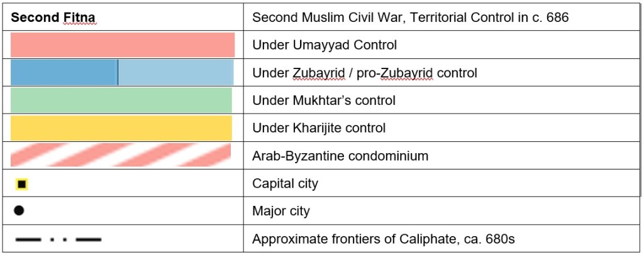The height and width of the screenshot is (253, 644).
Task: Click the dash-dot frontier line symbol
Action: (58, 239)
